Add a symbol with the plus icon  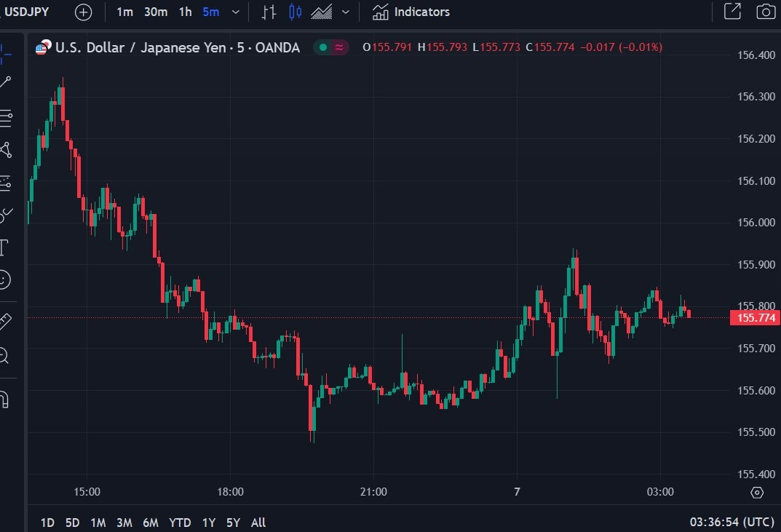pos(83,12)
